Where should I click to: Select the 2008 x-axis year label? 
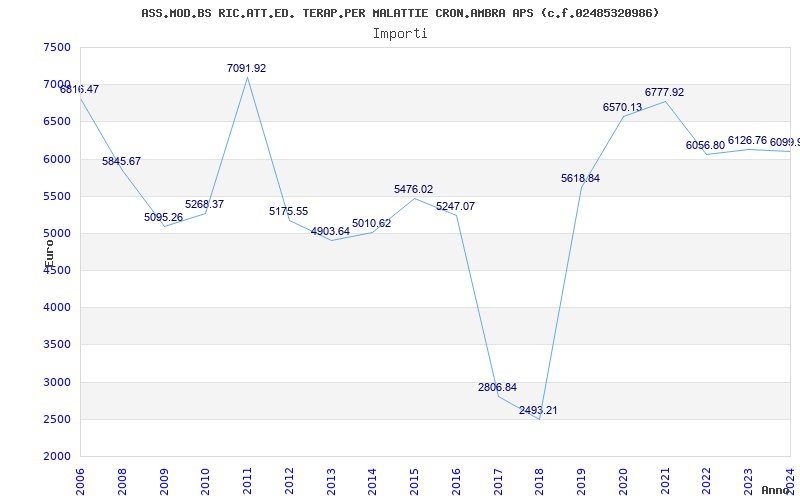(x=122, y=481)
